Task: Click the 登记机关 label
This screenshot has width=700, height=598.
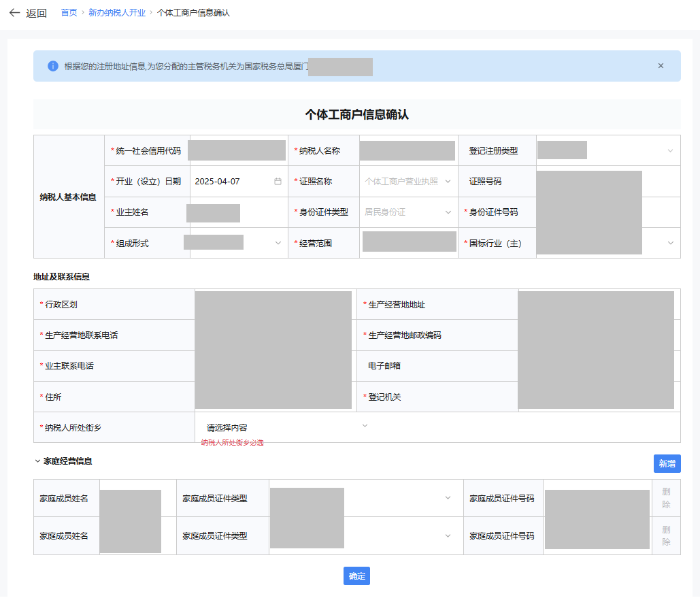Action: coord(384,397)
